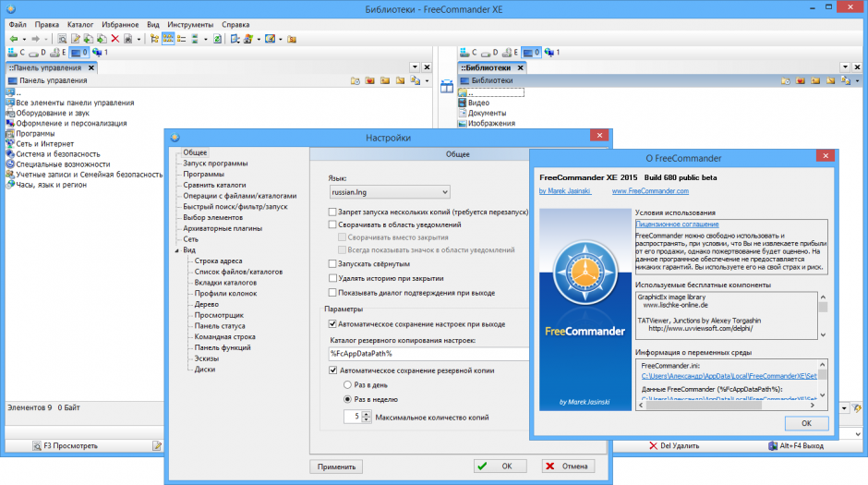The image size is (868, 485).
Task: Click the Edit file pencil icon in toolbar
Action: tap(76, 39)
